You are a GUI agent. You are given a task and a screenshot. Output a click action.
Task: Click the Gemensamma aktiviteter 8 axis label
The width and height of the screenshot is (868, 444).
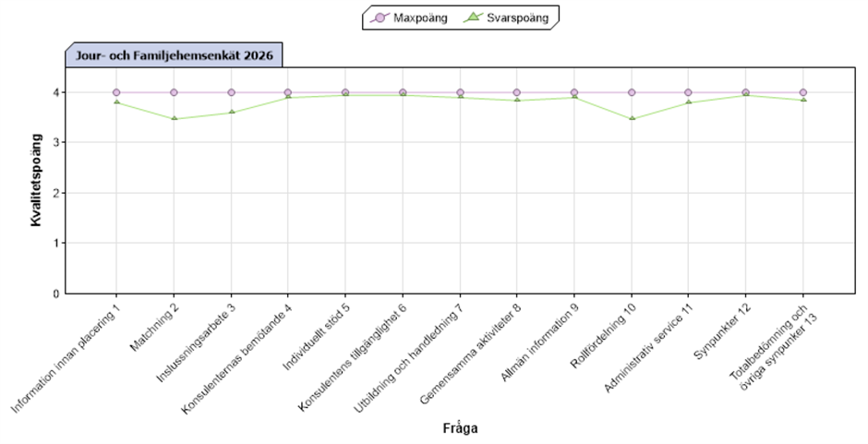point(471,354)
